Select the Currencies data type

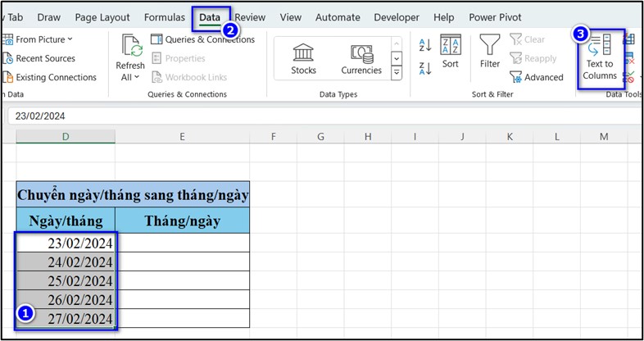point(361,59)
